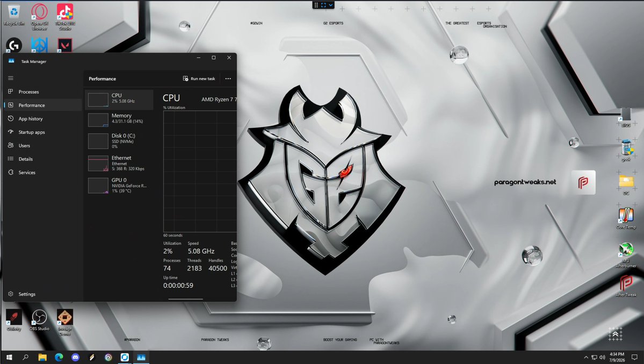Open the BIOS desktop shortcut
Screen dimensions: 644x364
click(626, 118)
